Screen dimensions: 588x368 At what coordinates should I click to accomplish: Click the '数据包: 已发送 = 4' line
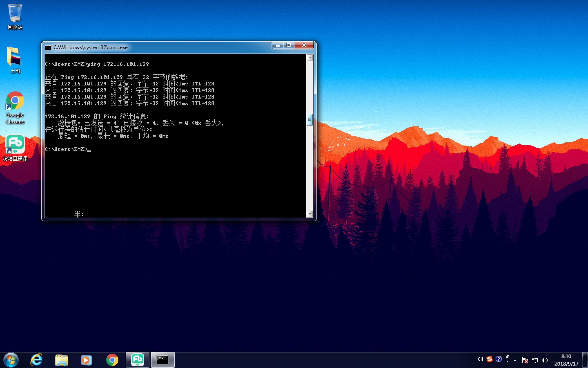click(140, 123)
